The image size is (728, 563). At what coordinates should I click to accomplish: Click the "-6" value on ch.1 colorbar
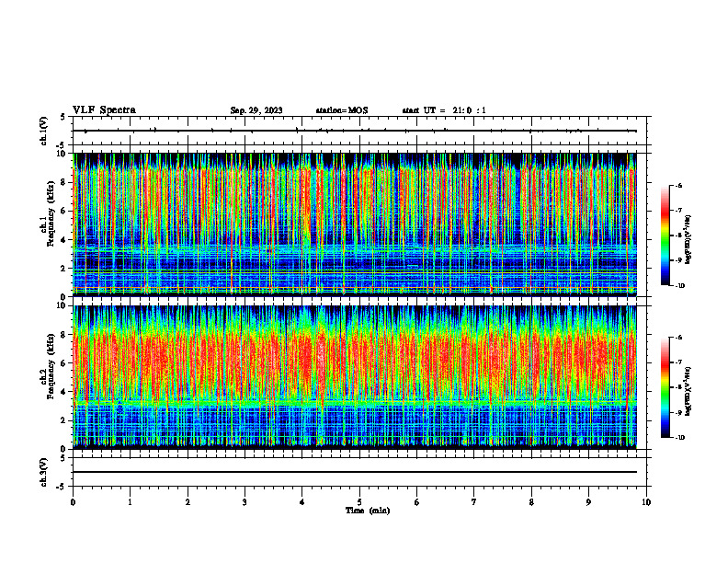[x=678, y=186]
